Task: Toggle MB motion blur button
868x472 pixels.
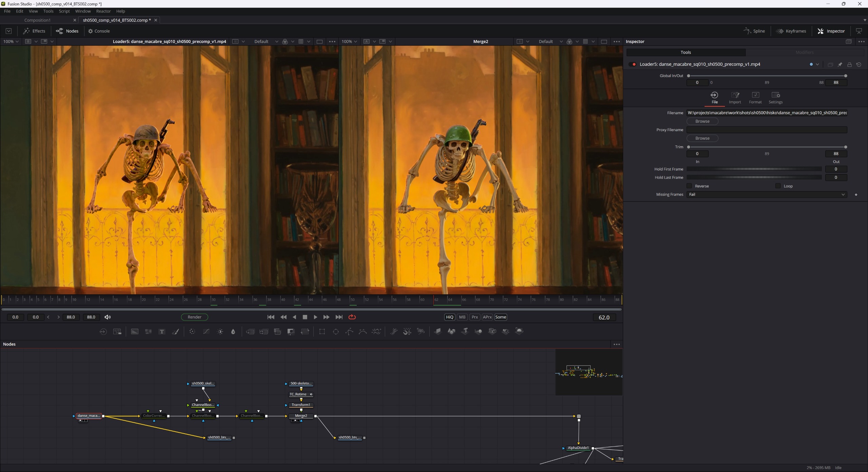Action: (462, 317)
